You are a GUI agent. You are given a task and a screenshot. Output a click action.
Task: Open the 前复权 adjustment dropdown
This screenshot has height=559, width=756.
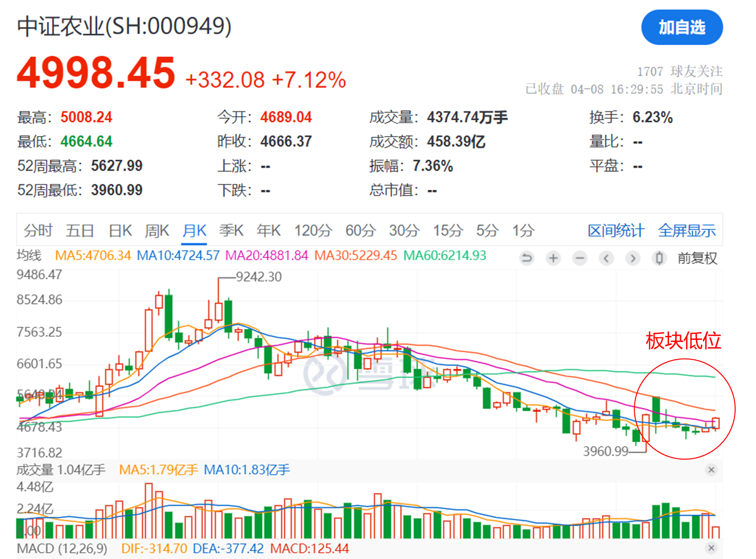point(697,258)
